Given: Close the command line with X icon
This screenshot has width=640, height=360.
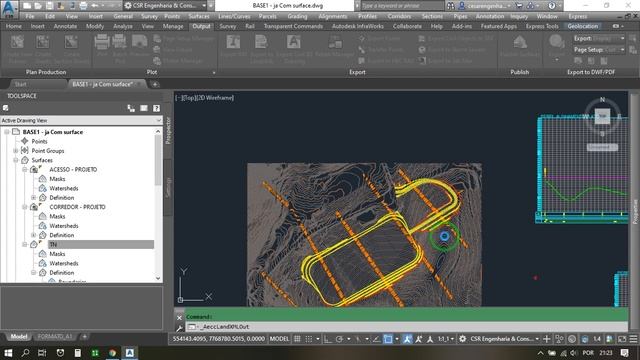Looking at the screenshot, I should (179, 317).
